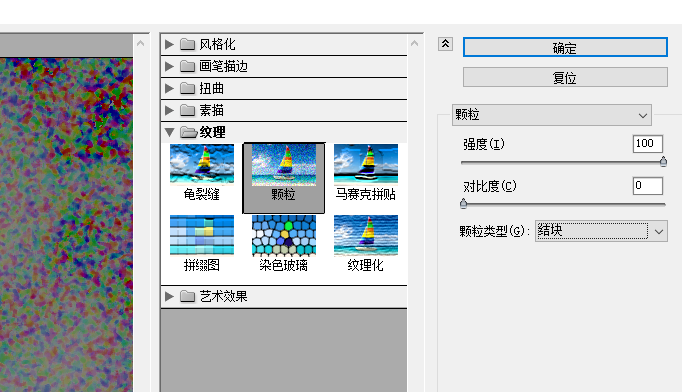Click the 对比度 value field
This screenshot has width=682, height=392.
pyautogui.click(x=648, y=186)
